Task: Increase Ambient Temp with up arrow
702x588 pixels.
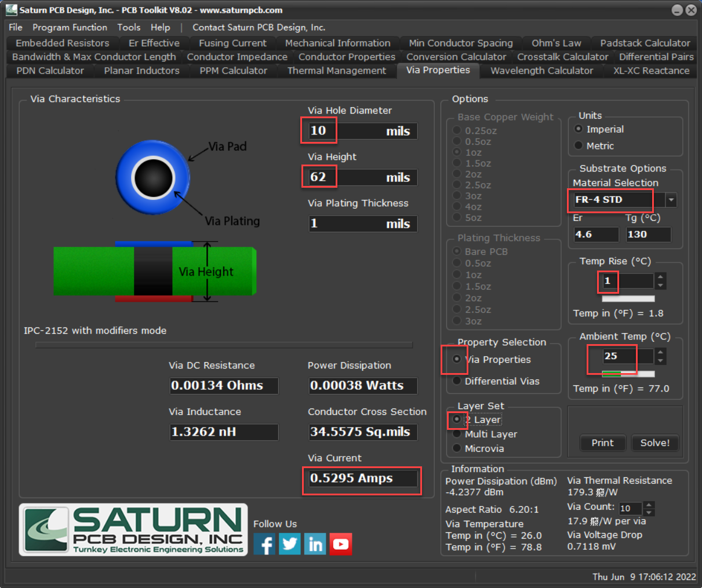Action: click(660, 352)
